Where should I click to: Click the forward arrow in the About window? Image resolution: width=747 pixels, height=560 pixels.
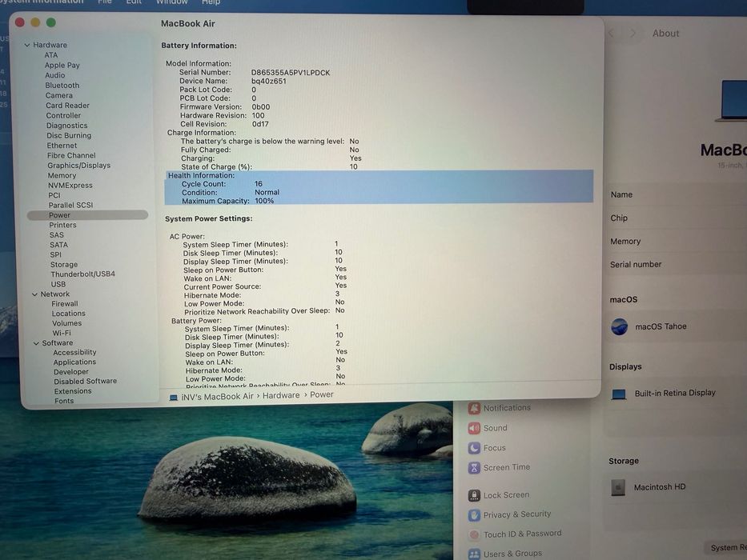click(633, 34)
